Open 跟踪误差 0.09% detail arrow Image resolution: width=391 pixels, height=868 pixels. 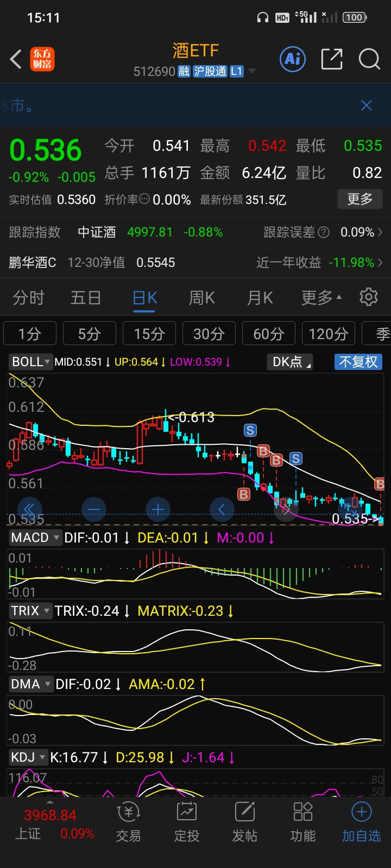click(380, 232)
